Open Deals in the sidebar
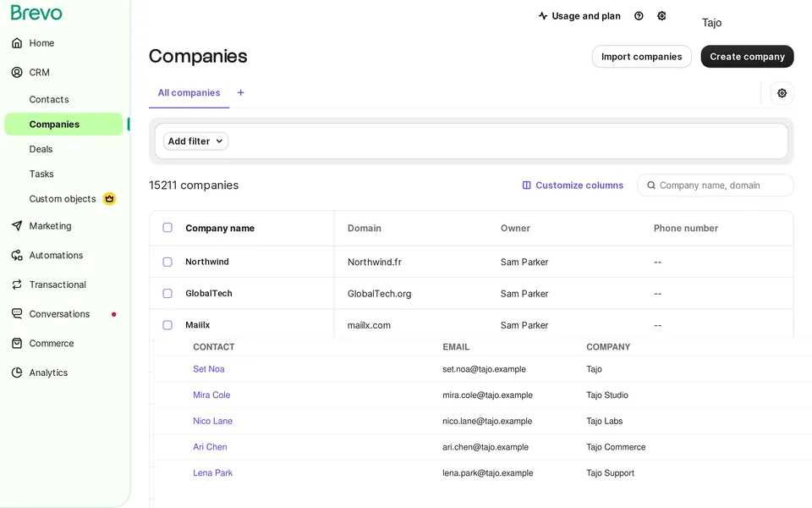The width and height of the screenshot is (812, 508). [x=41, y=149]
